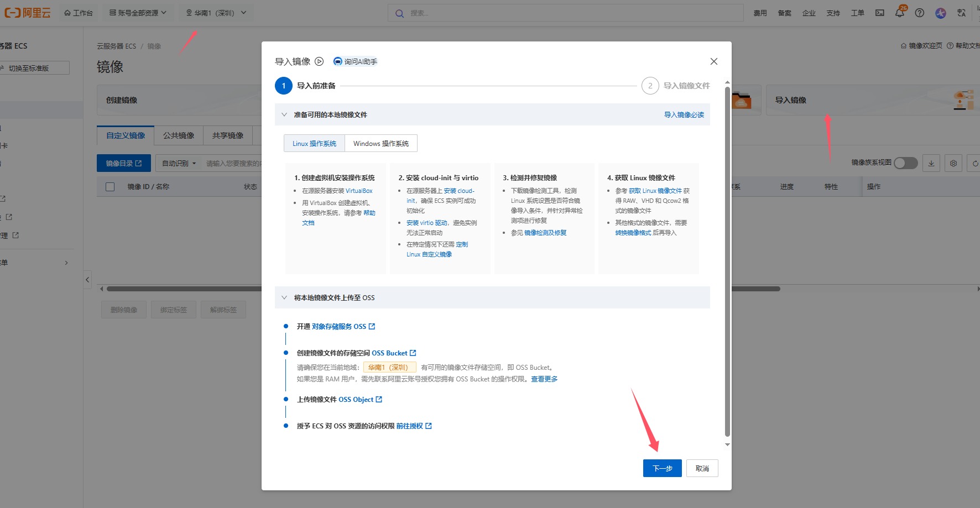This screenshot has width=980, height=508.
Task: Click the 特性 column header
Action: tap(831, 187)
